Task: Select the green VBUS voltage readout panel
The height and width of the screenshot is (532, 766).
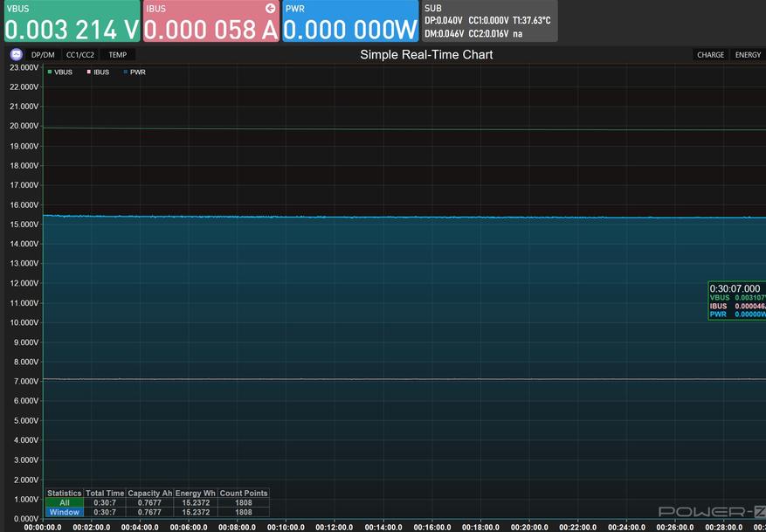Action: (72, 21)
